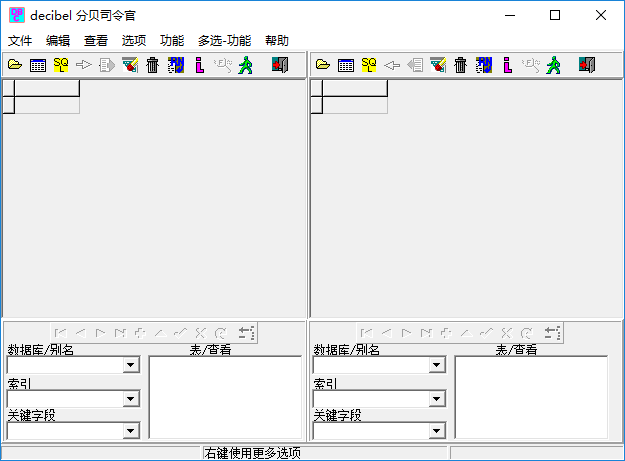The image size is (625, 461).
Task: Click the find F icon in right toolbar
Action: pos(531,65)
